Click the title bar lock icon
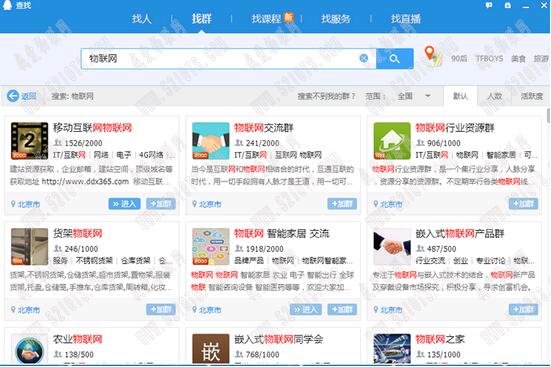551x367 pixels. tap(508, 5)
